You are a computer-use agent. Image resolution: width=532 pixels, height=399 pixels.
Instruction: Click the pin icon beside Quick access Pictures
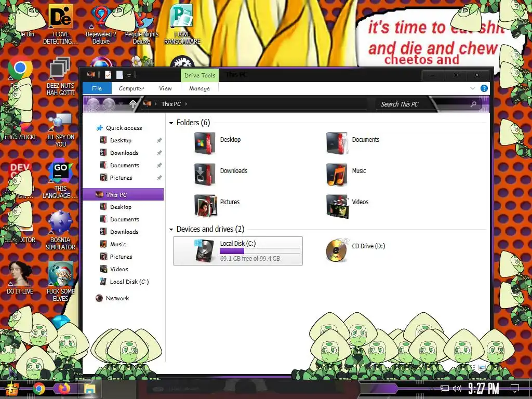click(159, 178)
